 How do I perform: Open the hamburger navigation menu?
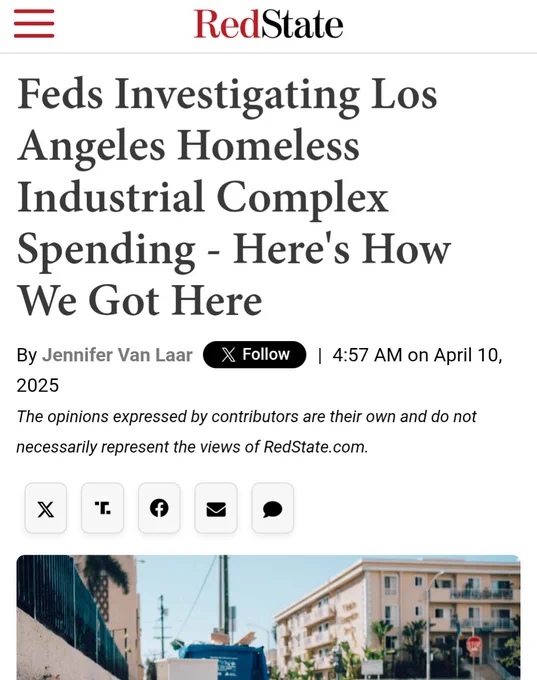coord(34,24)
